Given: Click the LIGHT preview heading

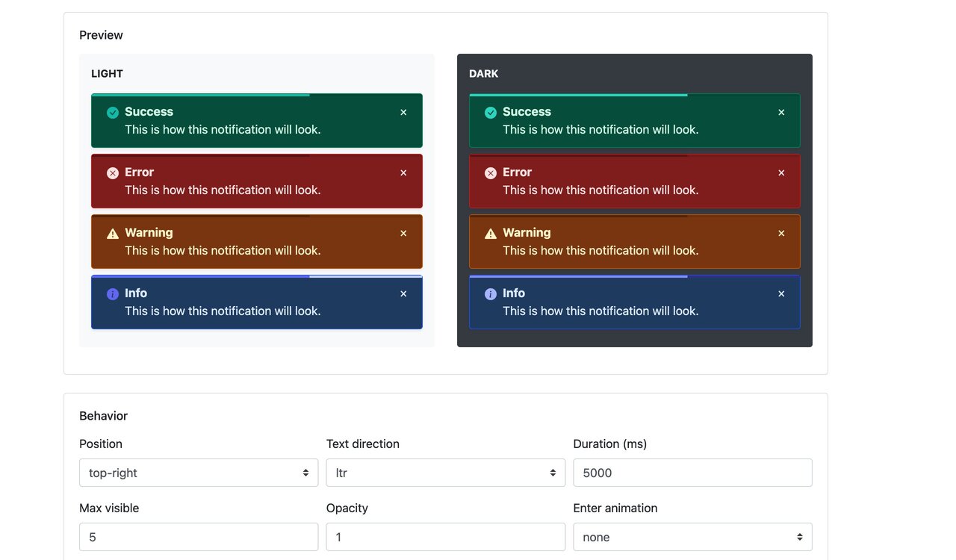Looking at the screenshot, I should [107, 73].
